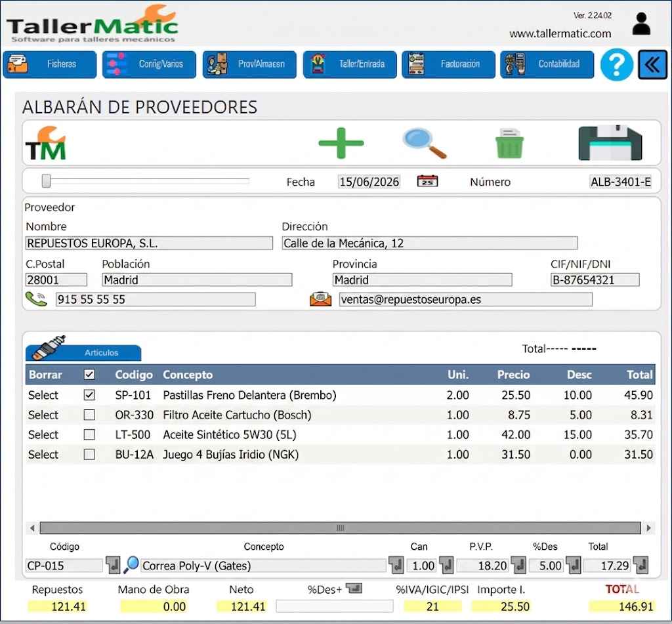Click the P.V.P. price field
The height and width of the screenshot is (624, 672).
coord(483,566)
